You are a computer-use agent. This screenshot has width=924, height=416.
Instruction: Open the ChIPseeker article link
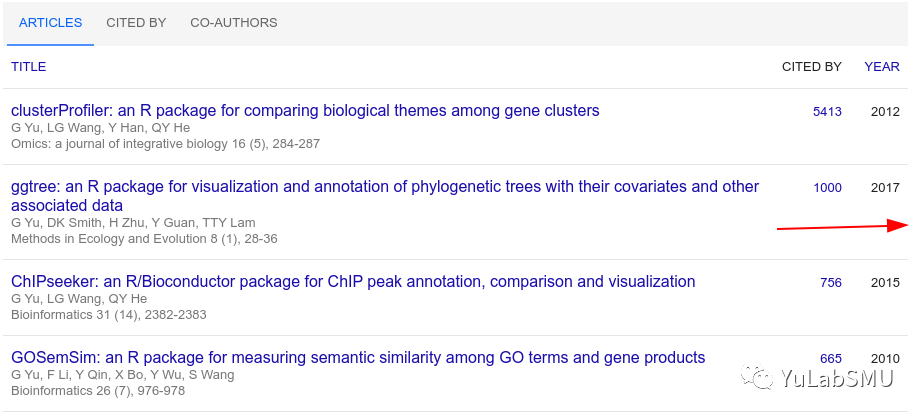353,282
